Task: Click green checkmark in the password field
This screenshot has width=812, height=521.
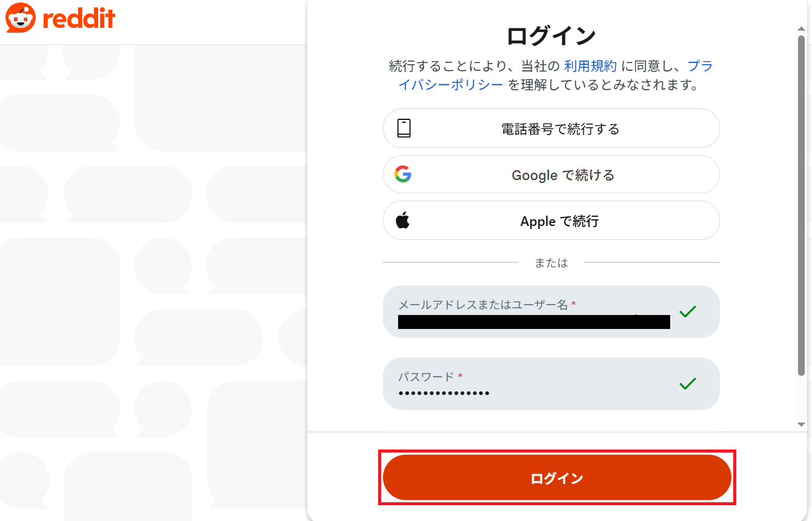Action: (687, 383)
